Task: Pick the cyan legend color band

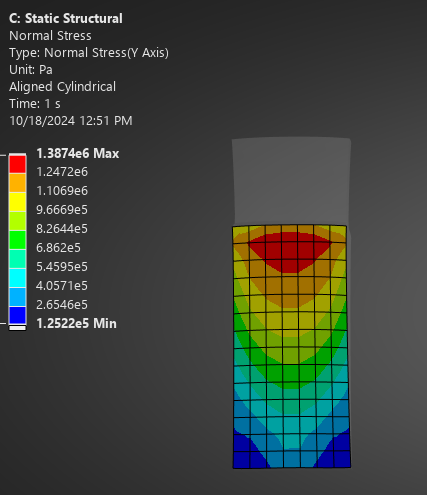Action: coord(17,278)
